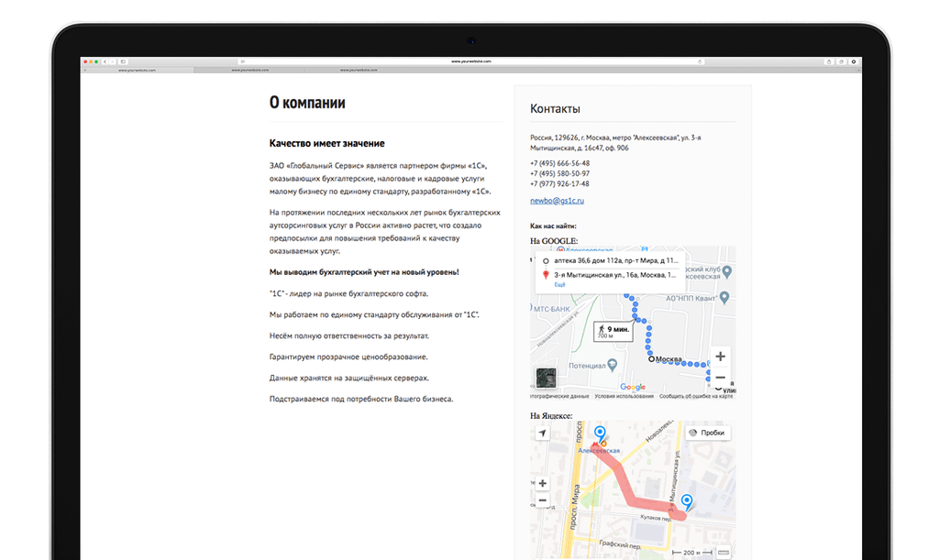Image resolution: width=939 pixels, height=560 pixels.
Task: Click the 'О компании' heading
Action: pyautogui.click(x=307, y=103)
